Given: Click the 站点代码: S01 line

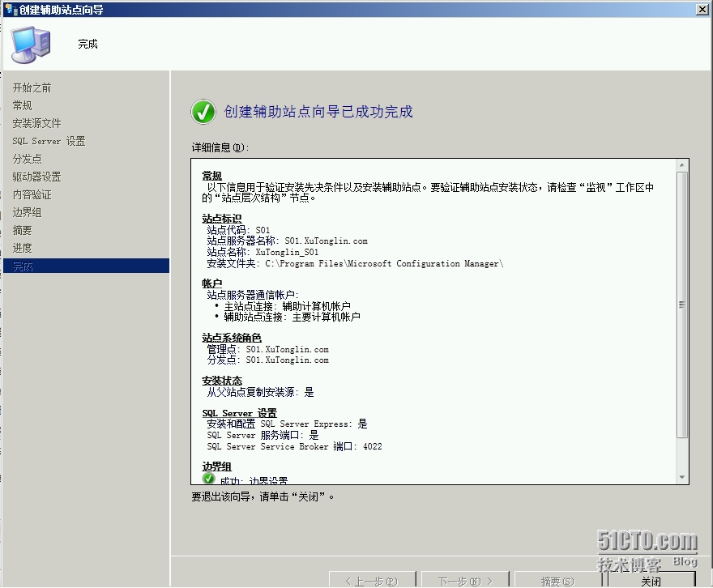Looking at the screenshot, I should tap(238, 230).
